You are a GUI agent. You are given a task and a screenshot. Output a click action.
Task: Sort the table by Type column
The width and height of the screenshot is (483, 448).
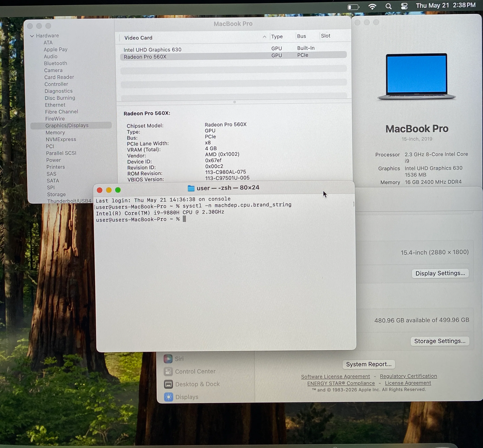tap(277, 37)
